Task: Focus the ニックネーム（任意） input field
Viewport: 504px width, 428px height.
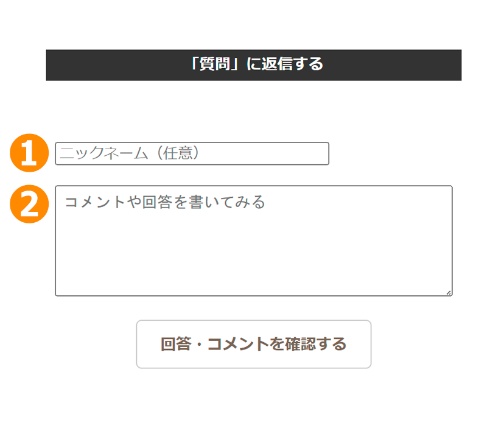Action: pyautogui.click(x=192, y=153)
